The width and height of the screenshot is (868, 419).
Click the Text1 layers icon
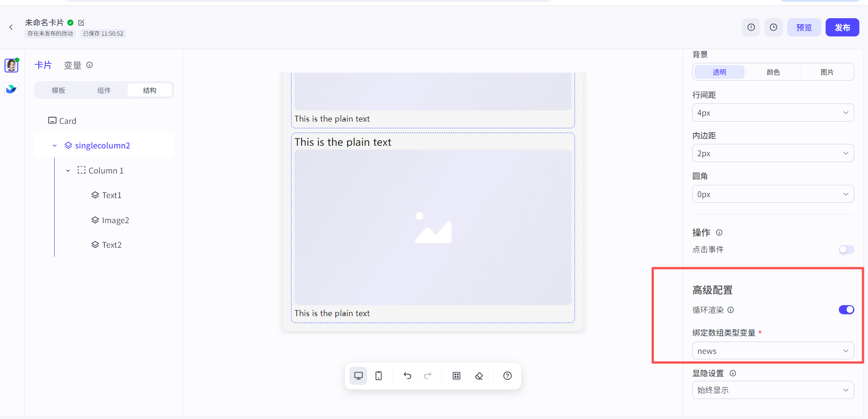pos(95,195)
